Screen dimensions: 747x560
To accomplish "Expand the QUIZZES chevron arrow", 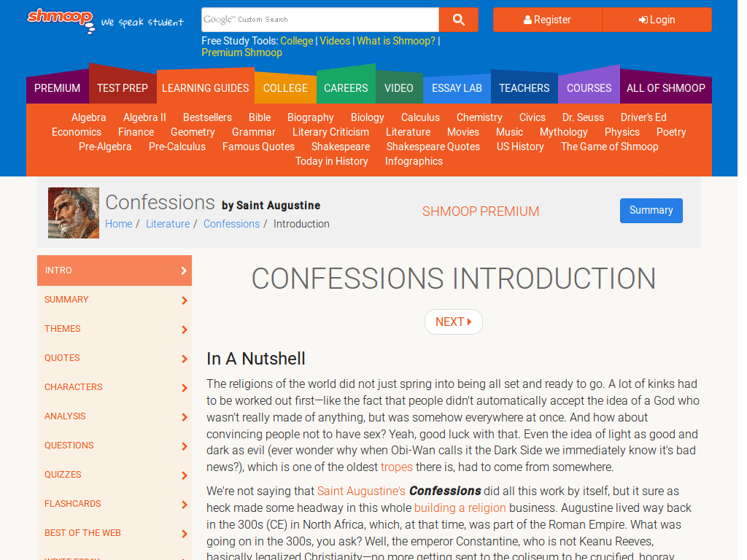I will coord(185,475).
